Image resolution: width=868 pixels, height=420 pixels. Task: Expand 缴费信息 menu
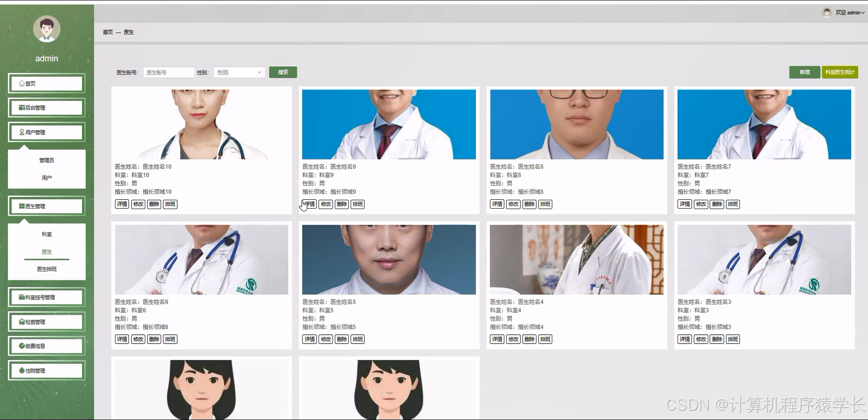47,346
